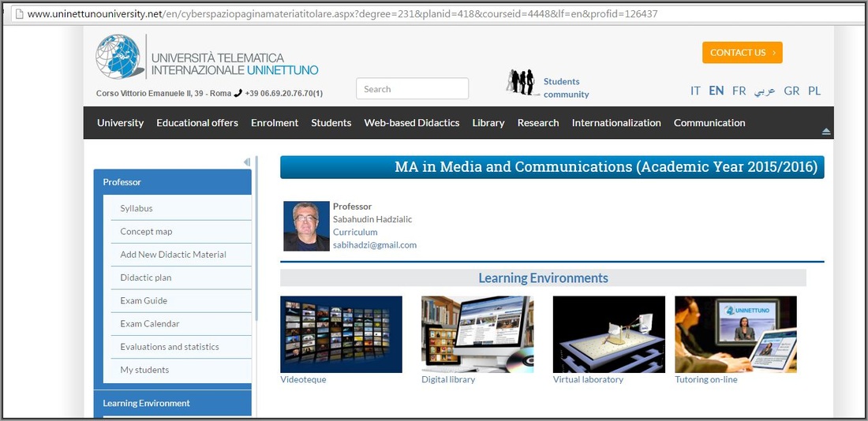Open the Library menu

coord(488,123)
